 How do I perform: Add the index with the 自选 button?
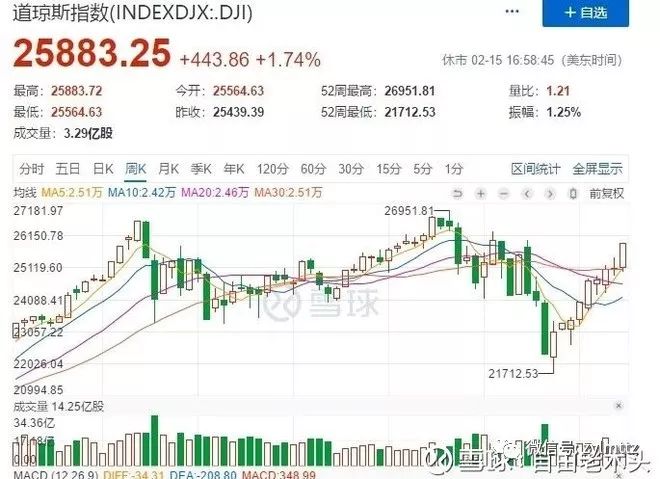click(585, 13)
